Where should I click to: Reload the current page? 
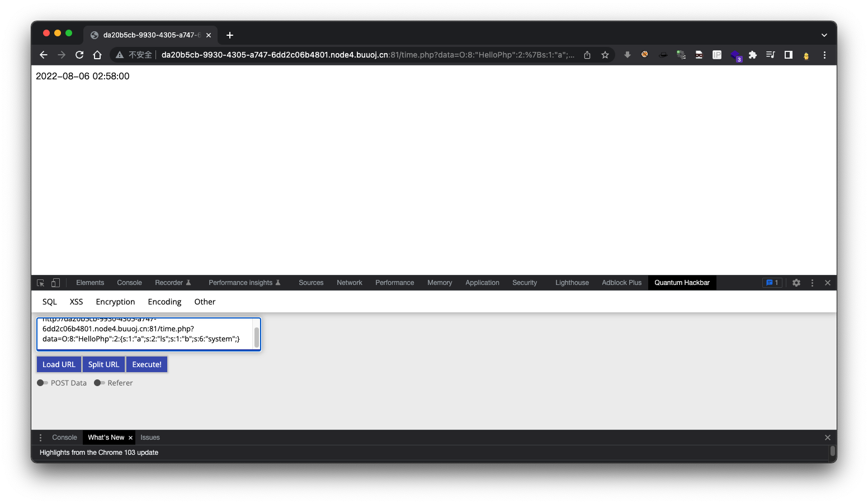[79, 55]
